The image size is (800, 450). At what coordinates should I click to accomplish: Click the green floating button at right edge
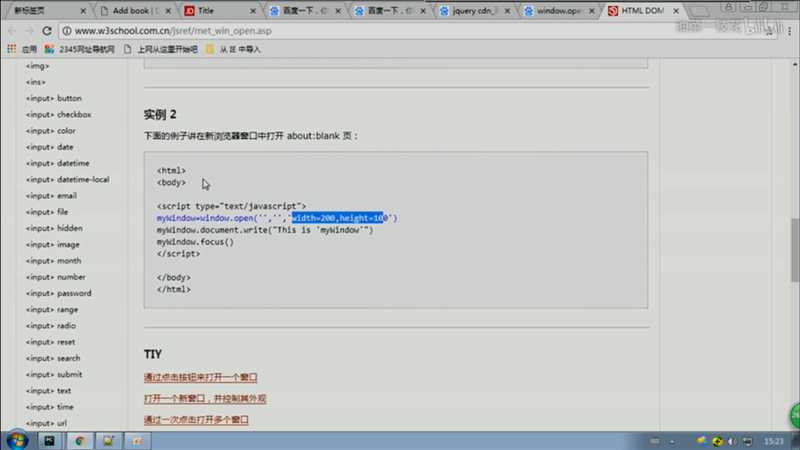(795, 416)
